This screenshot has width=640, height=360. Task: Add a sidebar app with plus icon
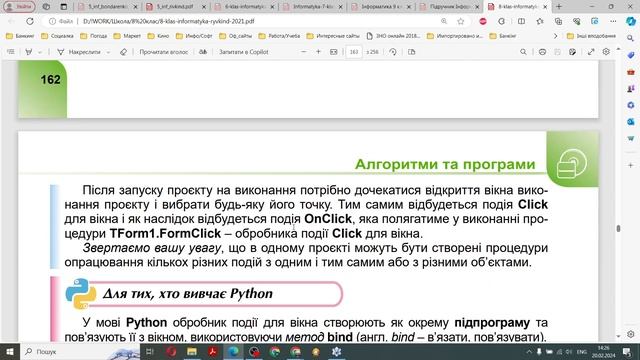point(631,165)
